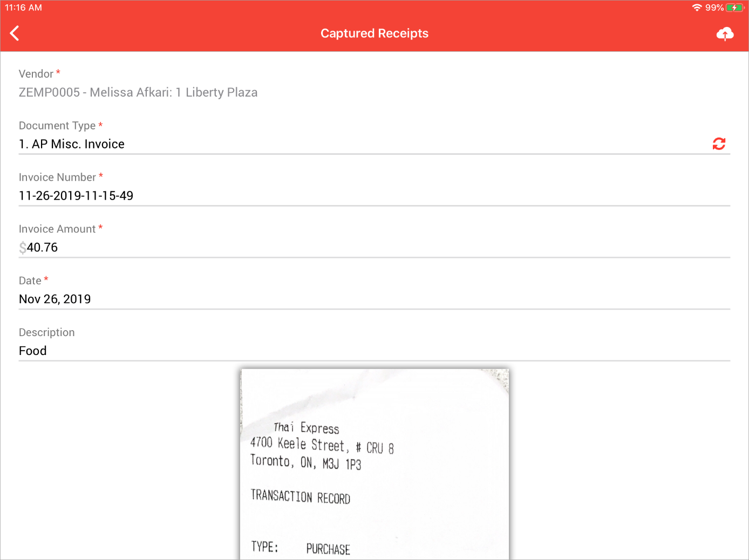
Task: Open the Thai Express receipt image
Action: coord(374,465)
